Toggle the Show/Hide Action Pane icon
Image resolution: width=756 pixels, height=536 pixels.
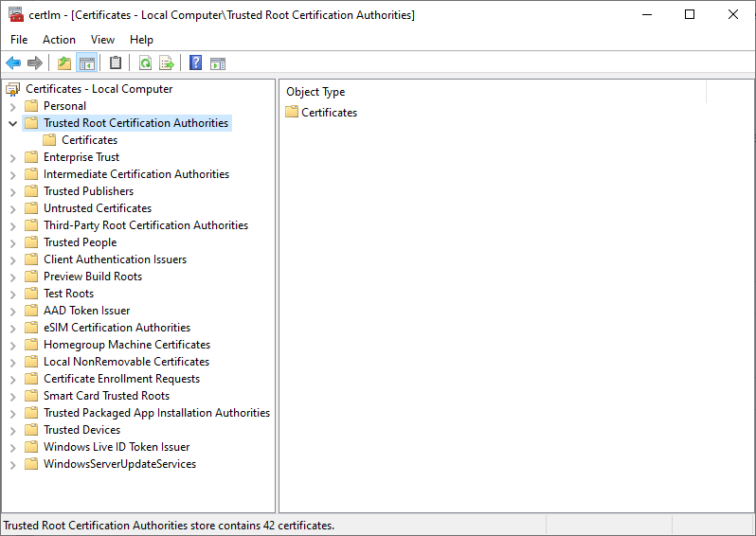click(x=218, y=63)
